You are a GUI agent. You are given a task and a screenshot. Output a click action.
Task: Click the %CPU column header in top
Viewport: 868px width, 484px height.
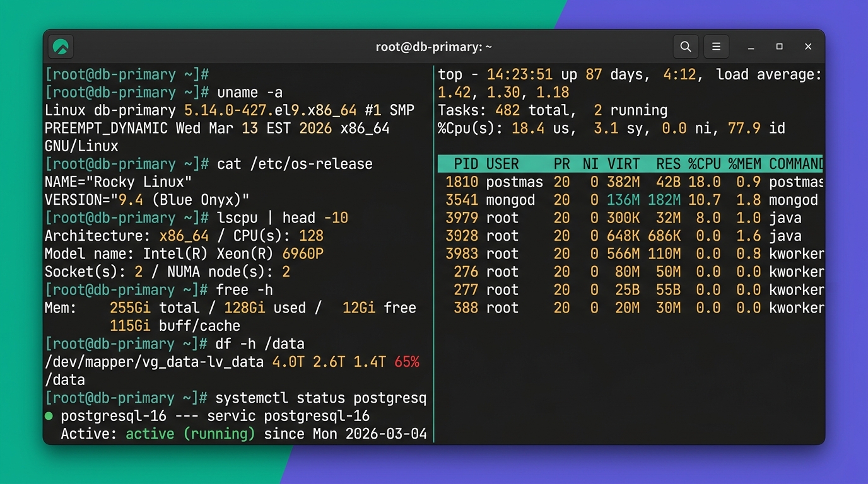point(705,164)
